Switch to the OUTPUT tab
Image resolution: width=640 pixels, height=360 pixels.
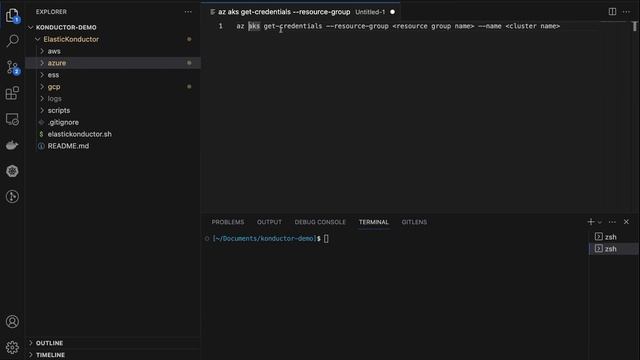click(x=269, y=222)
